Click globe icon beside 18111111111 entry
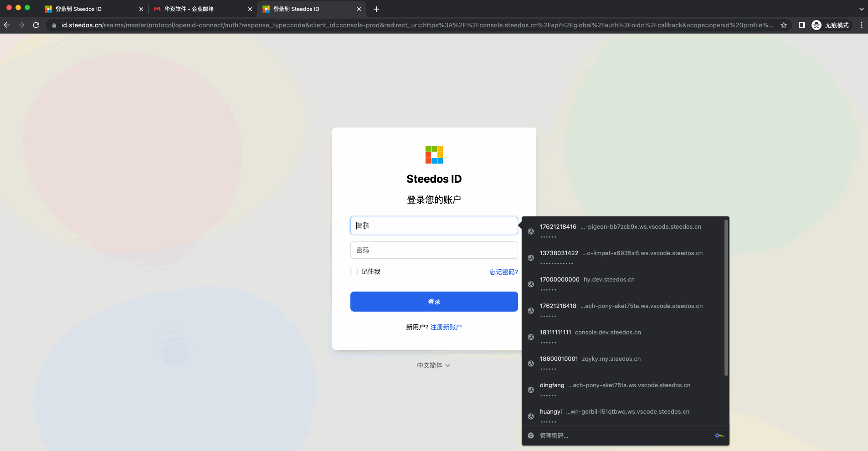The height and width of the screenshot is (451, 868). pos(531,337)
